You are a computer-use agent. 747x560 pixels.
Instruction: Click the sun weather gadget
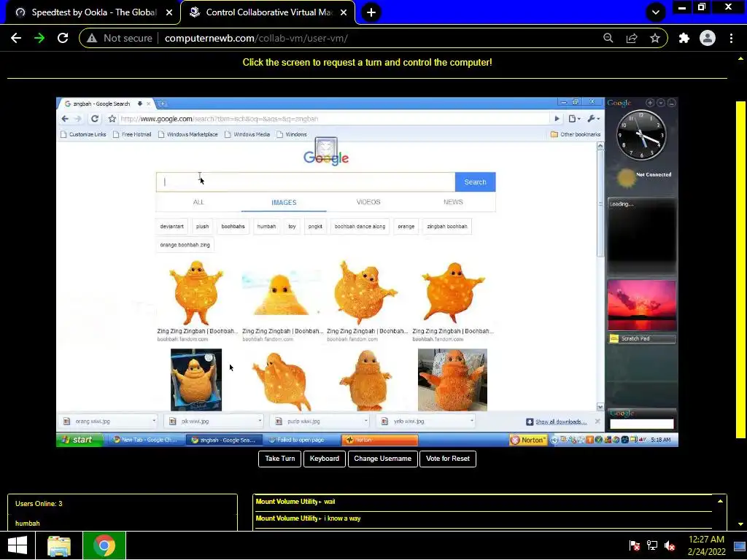coord(625,179)
